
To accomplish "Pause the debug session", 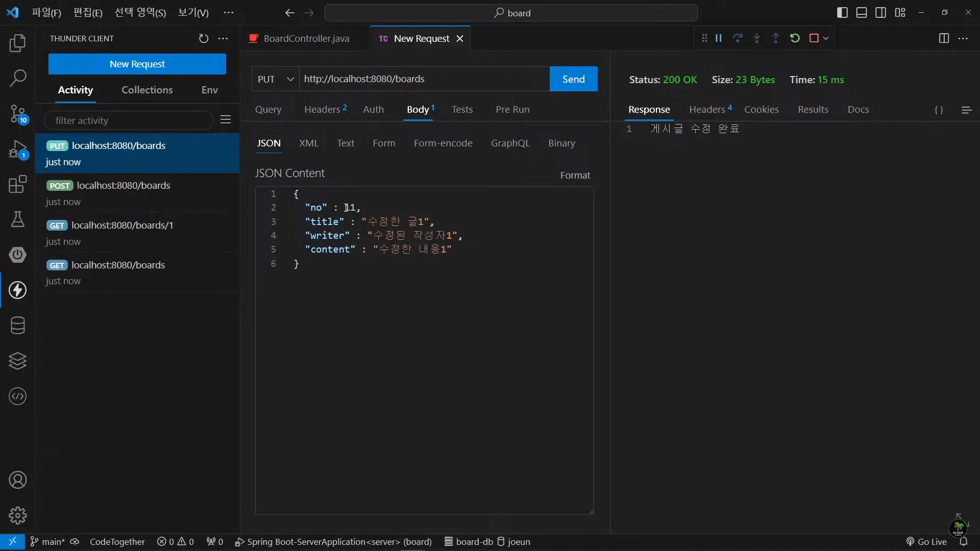I will pyautogui.click(x=719, y=38).
